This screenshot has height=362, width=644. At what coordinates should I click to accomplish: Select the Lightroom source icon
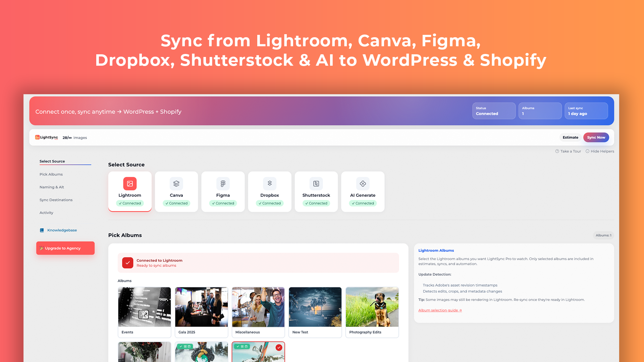[130, 184]
